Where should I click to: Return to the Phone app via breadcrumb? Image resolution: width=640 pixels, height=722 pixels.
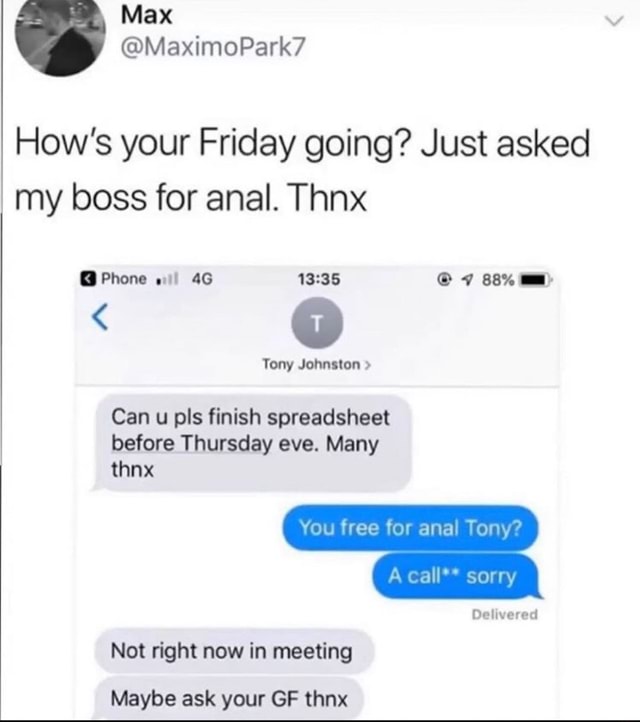click(113, 279)
